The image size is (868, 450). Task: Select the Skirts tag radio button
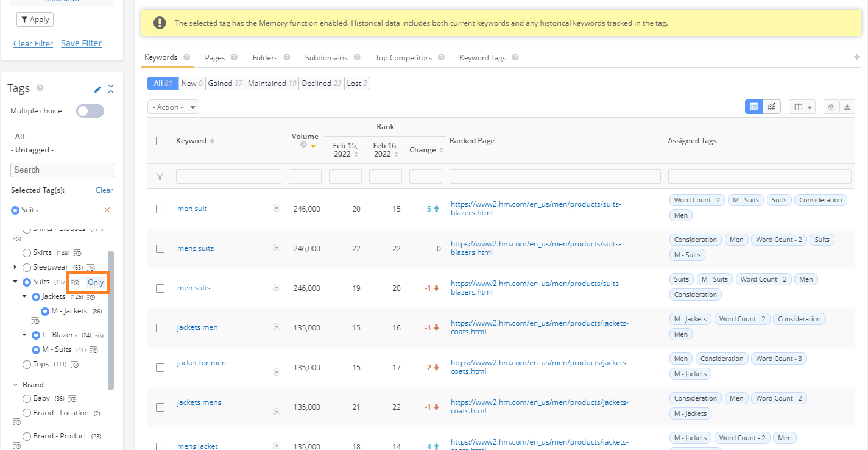[x=27, y=252]
